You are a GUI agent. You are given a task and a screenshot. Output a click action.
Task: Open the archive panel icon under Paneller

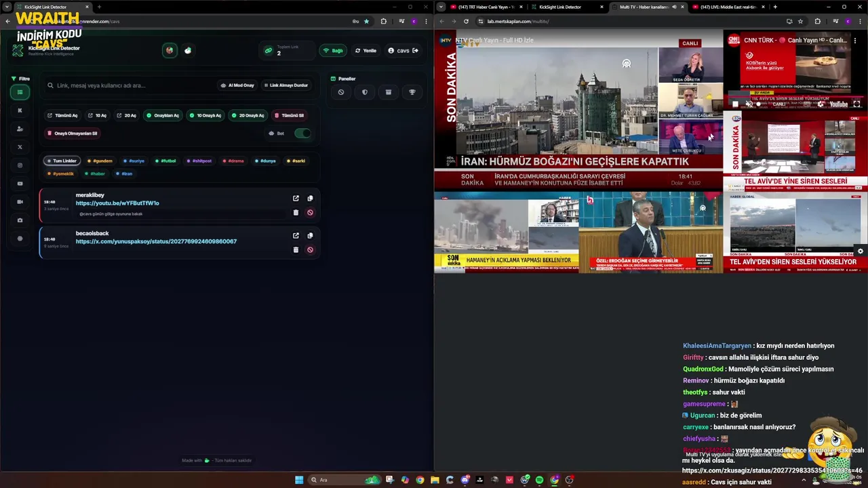coord(389,92)
